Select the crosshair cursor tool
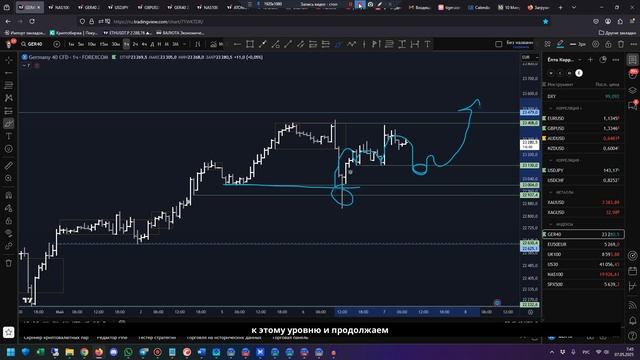This screenshot has height=360, width=640. (9, 60)
